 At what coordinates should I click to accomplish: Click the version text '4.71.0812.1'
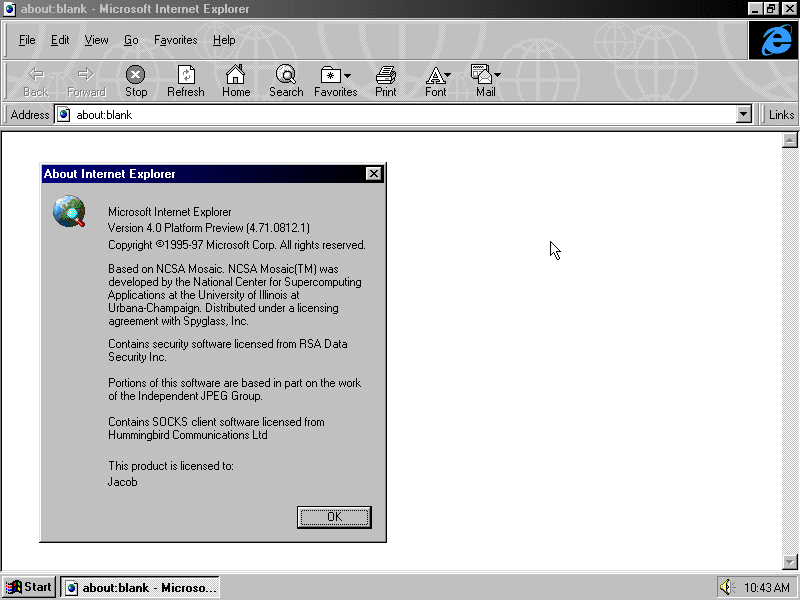[x=278, y=228]
